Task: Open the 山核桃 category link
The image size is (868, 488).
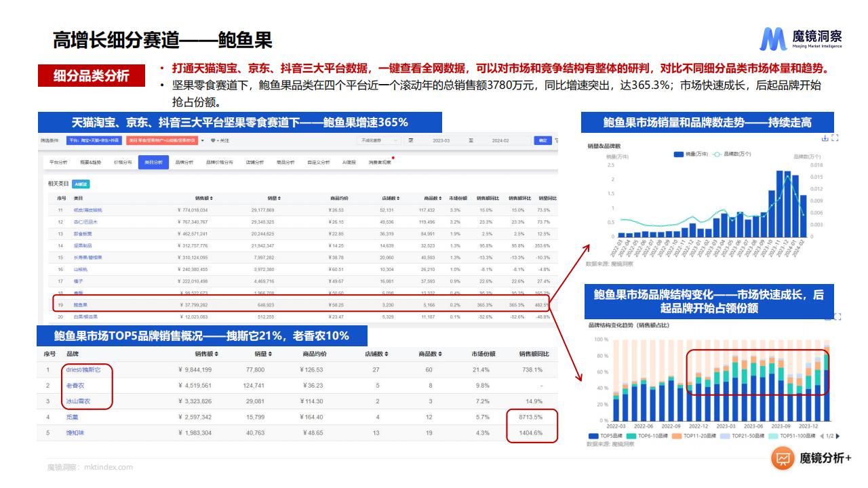Action: 81,269
